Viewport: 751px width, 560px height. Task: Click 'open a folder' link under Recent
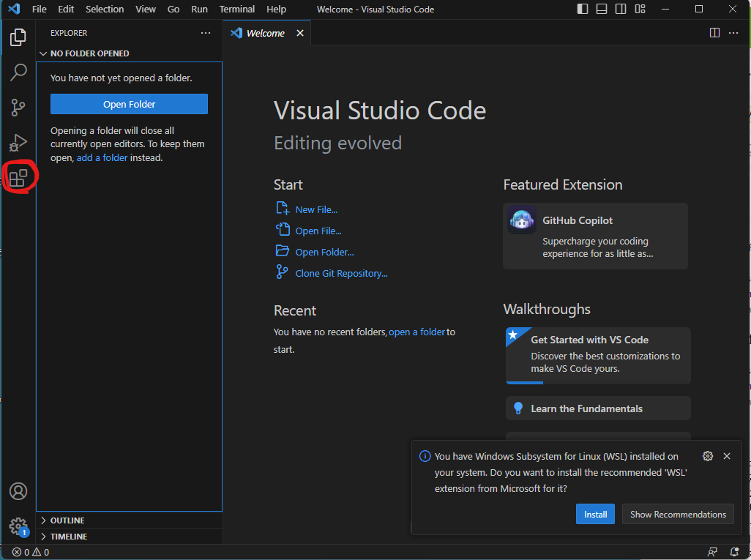click(416, 332)
